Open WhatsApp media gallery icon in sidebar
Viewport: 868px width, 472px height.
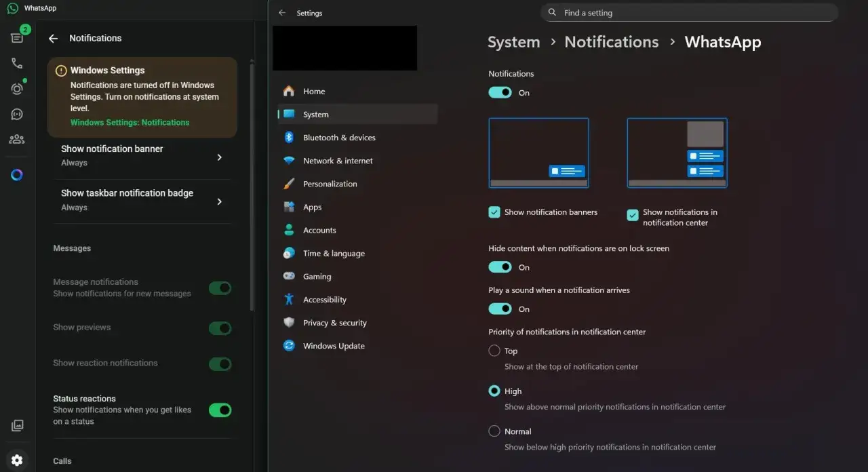[x=17, y=426]
